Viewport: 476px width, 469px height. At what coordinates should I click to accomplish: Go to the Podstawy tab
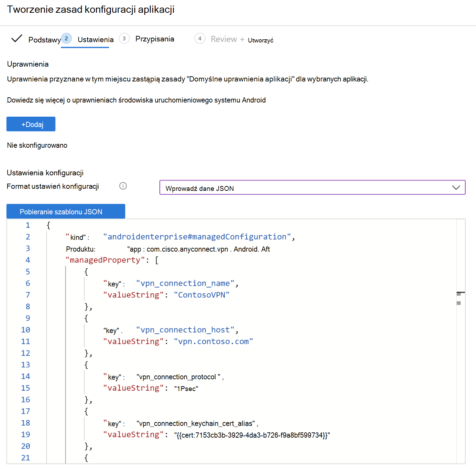pyautogui.click(x=45, y=40)
